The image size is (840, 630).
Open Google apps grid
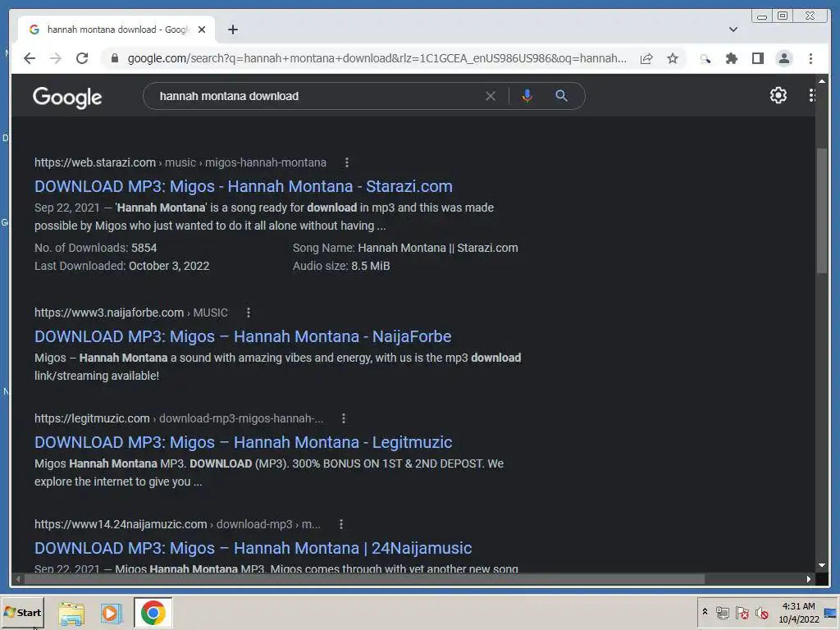pyautogui.click(x=811, y=95)
